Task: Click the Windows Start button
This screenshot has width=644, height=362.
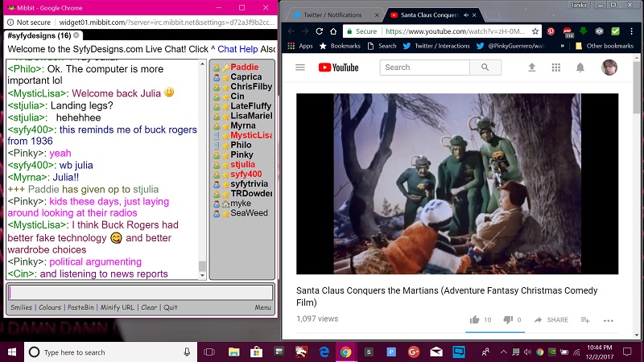Action: 12,352
